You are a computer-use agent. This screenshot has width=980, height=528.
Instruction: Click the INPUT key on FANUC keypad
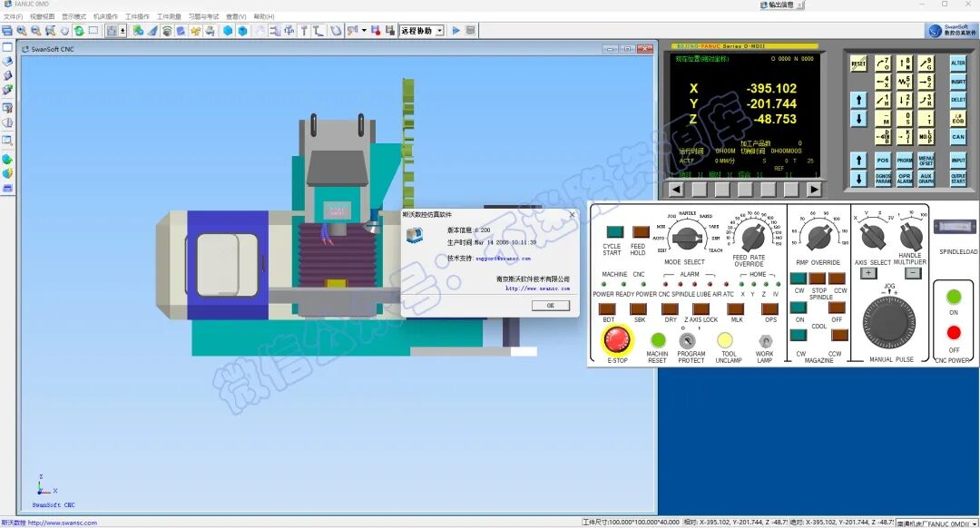(958, 161)
